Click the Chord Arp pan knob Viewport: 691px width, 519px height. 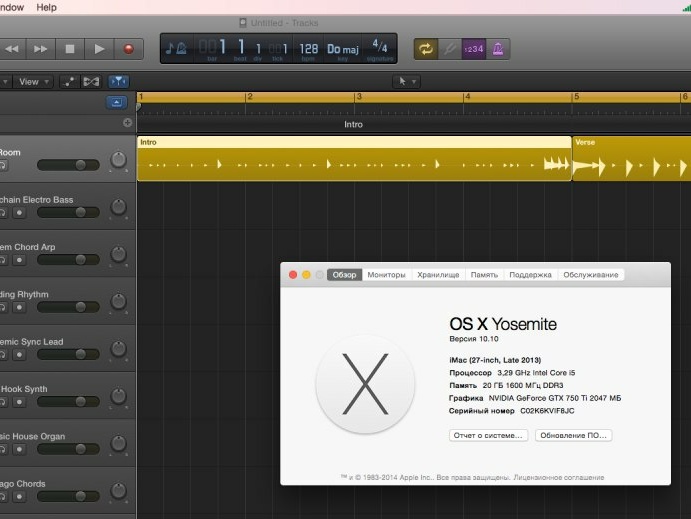click(x=119, y=254)
